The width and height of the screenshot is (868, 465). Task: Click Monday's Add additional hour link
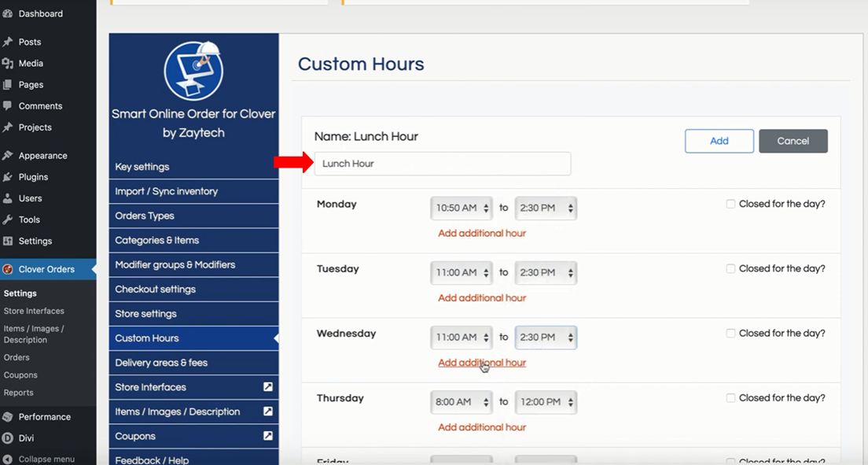click(x=482, y=234)
